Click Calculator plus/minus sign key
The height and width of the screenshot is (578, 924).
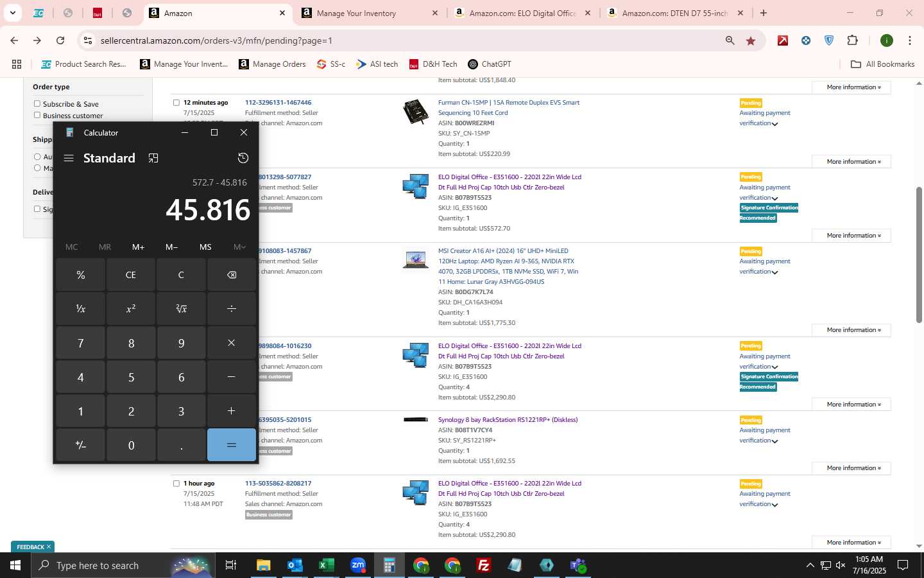pos(81,445)
